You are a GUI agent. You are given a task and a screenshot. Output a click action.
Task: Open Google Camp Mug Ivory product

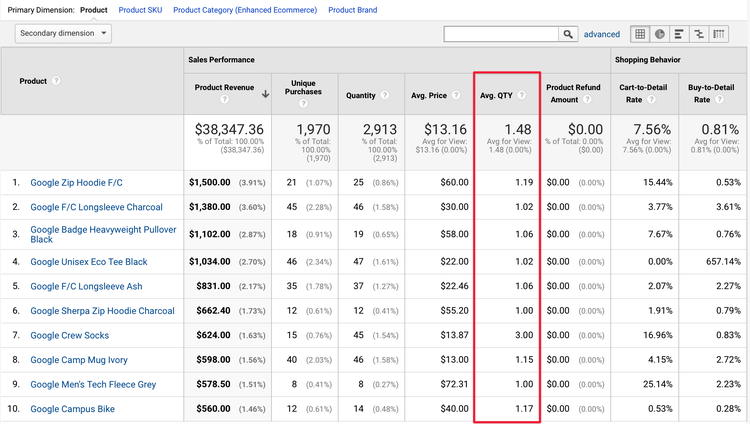(79, 360)
